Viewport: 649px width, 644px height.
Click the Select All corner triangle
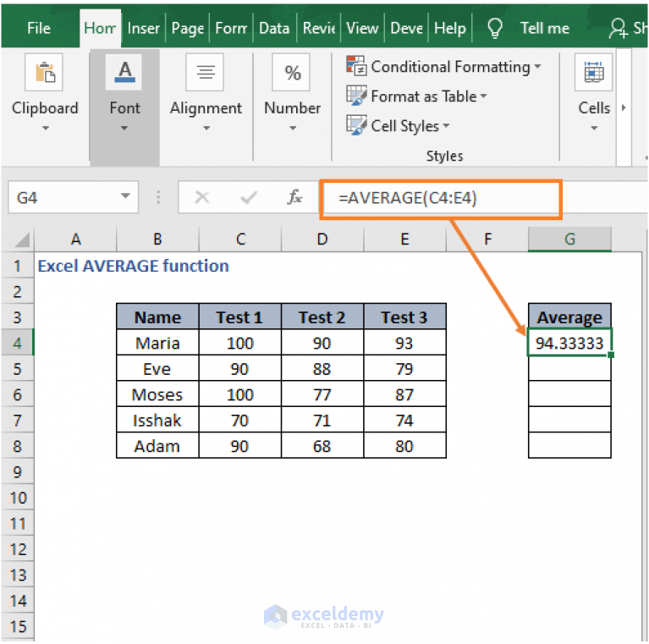click(22, 239)
